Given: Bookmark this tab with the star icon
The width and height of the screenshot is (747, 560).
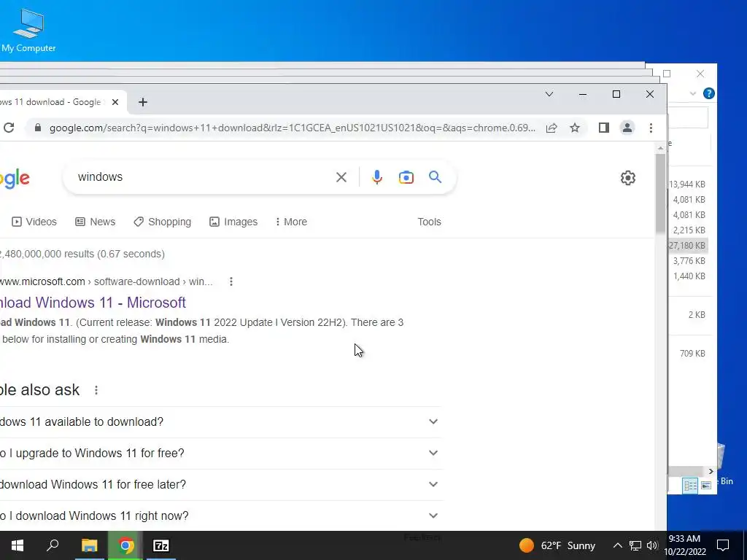Looking at the screenshot, I should (575, 128).
